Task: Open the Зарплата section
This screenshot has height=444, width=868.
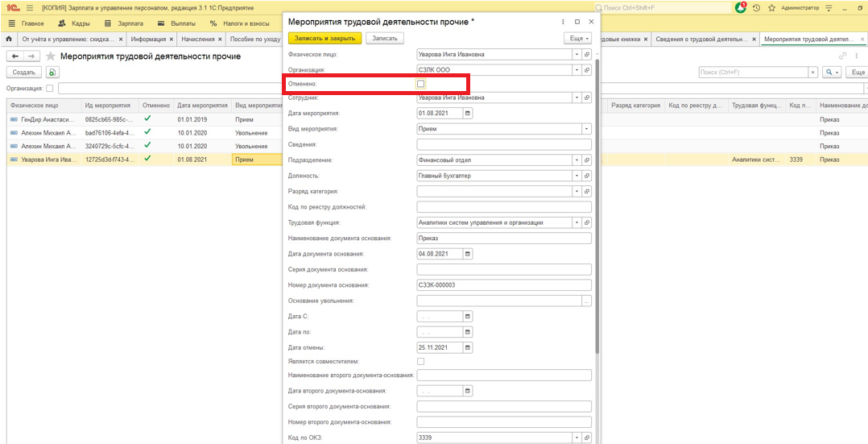Action: pyautogui.click(x=124, y=24)
